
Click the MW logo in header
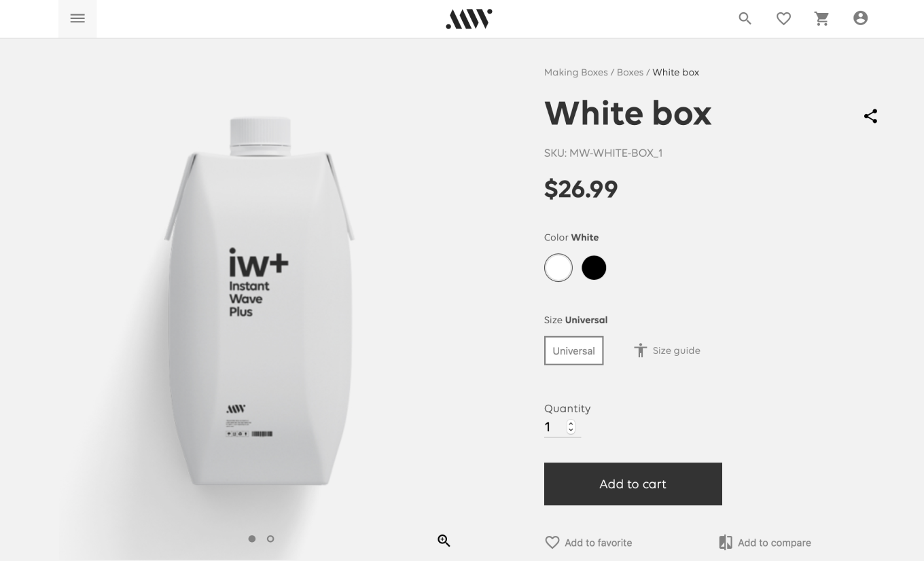click(x=469, y=19)
